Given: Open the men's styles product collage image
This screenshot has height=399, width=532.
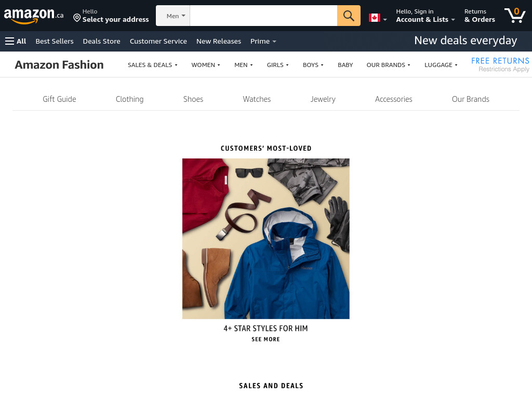Looking at the screenshot, I should (265, 238).
